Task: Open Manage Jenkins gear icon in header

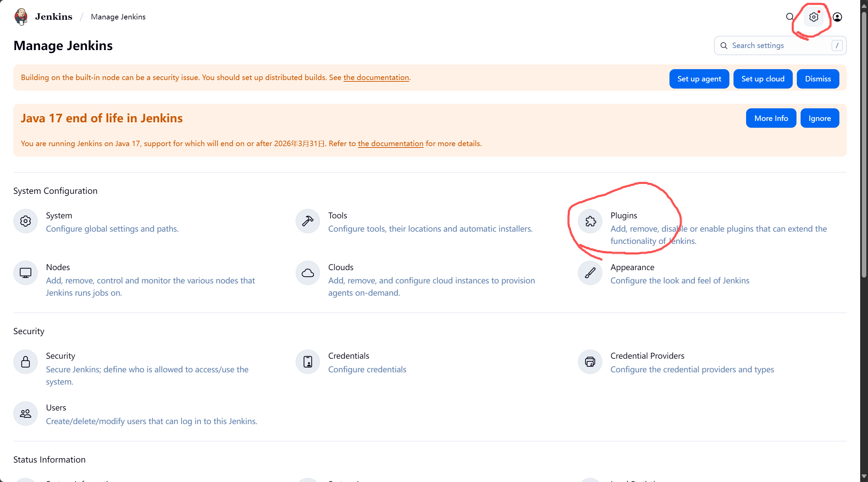Action: (814, 17)
